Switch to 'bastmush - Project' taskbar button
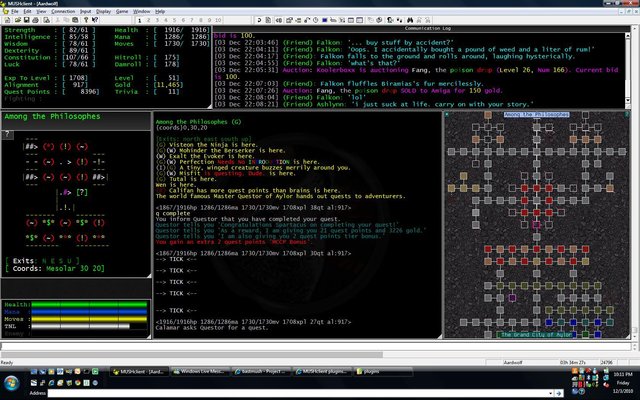The height and width of the screenshot is (400, 640). (260, 371)
